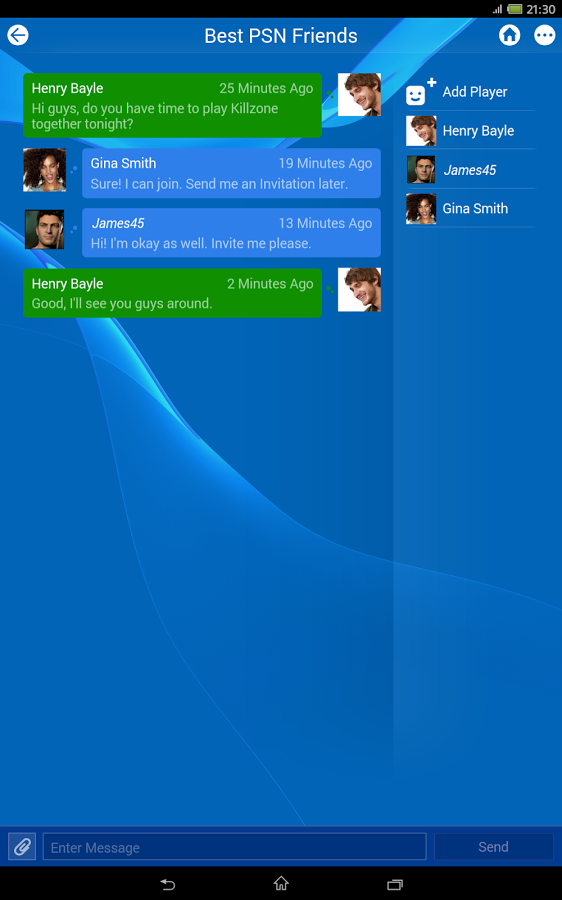This screenshot has height=900, width=562.
Task: Select 'Sure! I can join' message
Action: [x=231, y=173]
